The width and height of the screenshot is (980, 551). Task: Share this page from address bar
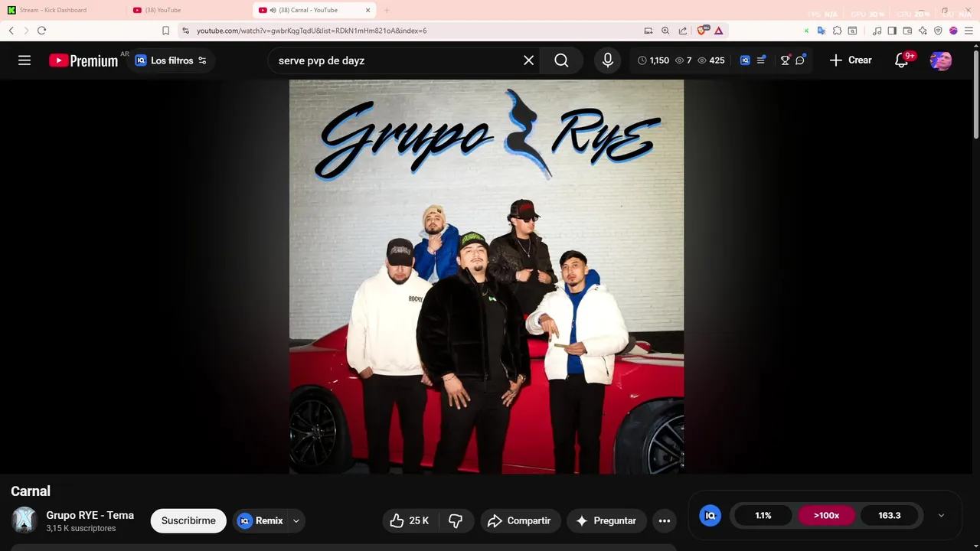click(x=682, y=31)
